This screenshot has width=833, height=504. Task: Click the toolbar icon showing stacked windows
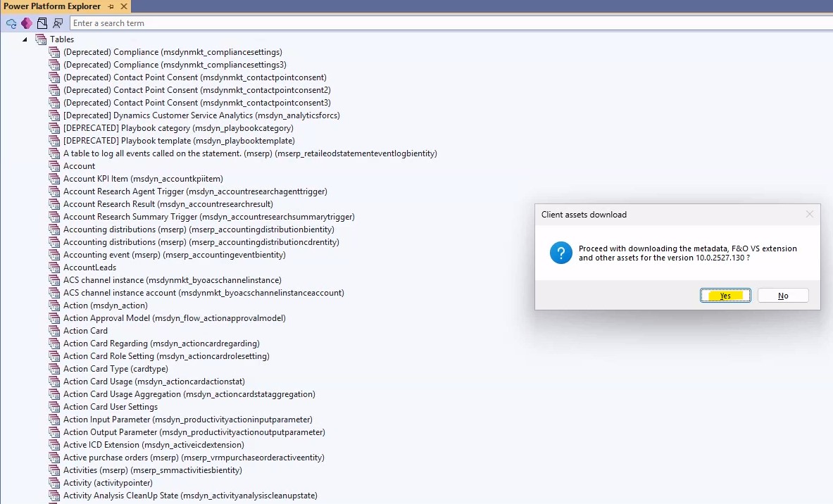pos(42,23)
